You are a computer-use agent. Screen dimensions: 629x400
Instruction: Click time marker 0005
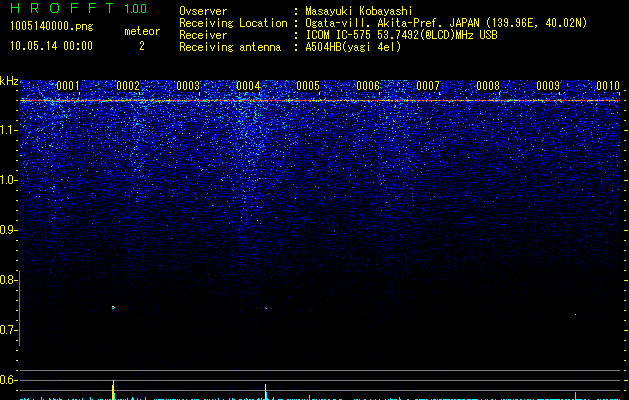tap(308, 86)
